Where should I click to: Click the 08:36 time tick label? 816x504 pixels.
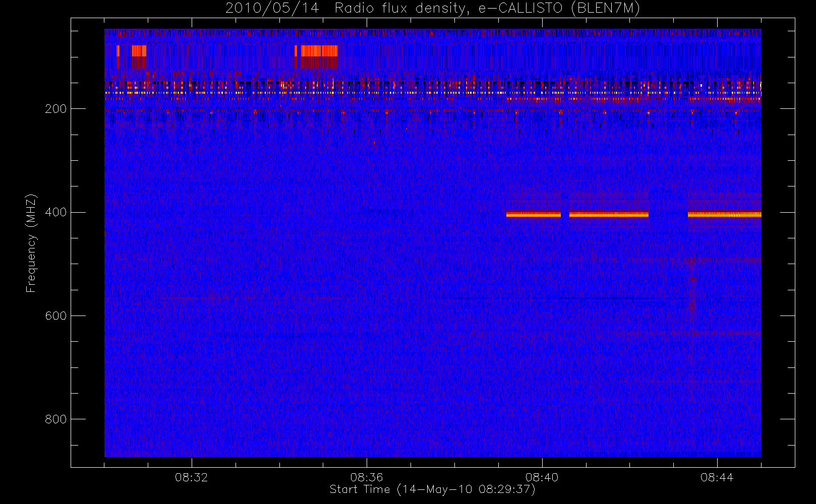(x=367, y=477)
